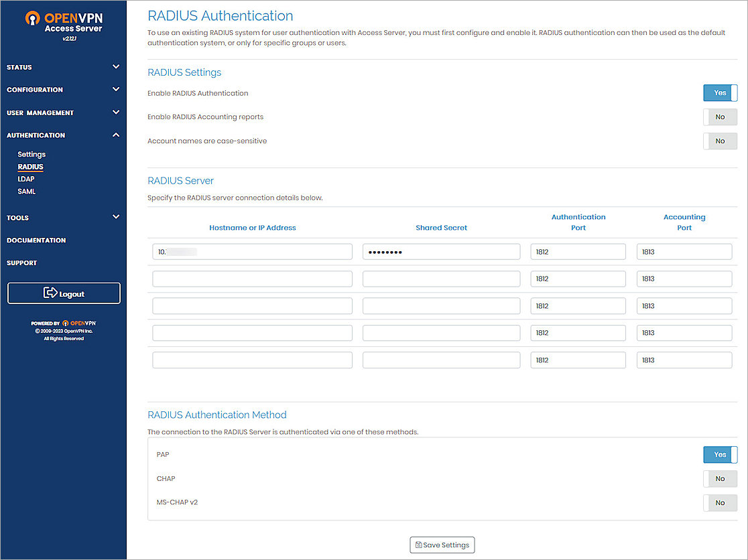The height and width of the screenshot is (560, 748).
Task: Switch to the SAML page
Action: click(26, 191)
